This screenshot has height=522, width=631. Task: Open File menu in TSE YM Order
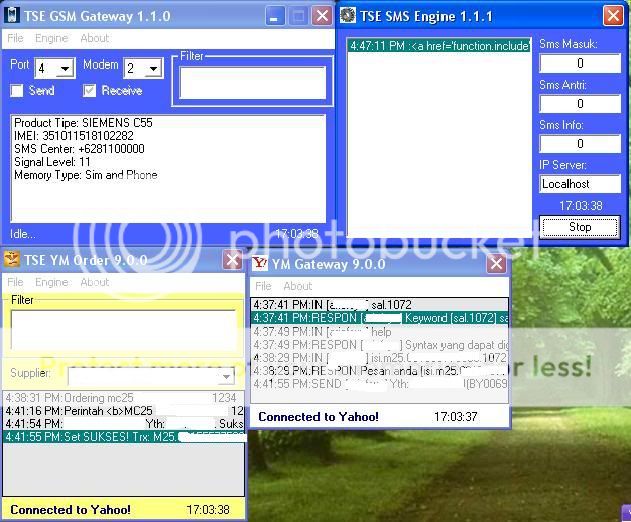[15, 282]
